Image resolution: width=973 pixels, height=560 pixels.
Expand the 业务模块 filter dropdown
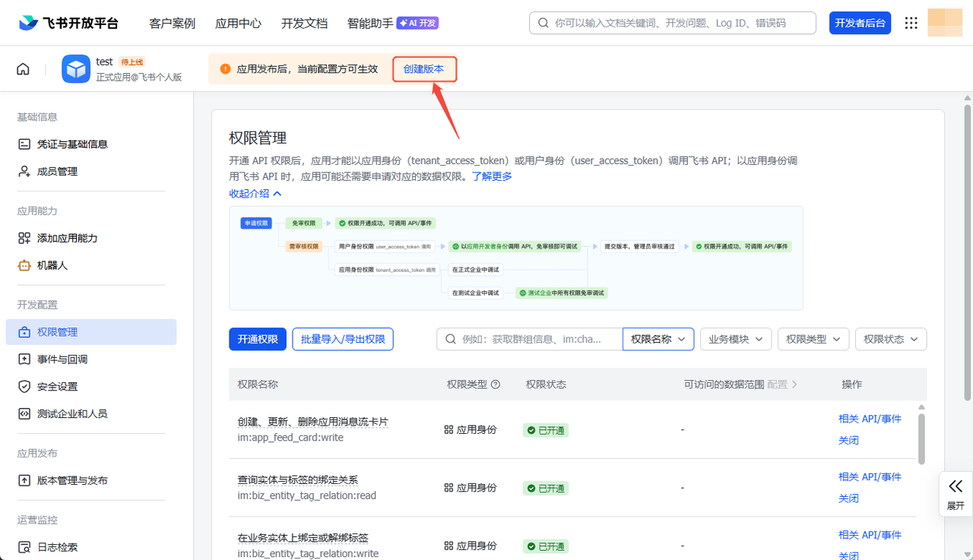[735, 339]
